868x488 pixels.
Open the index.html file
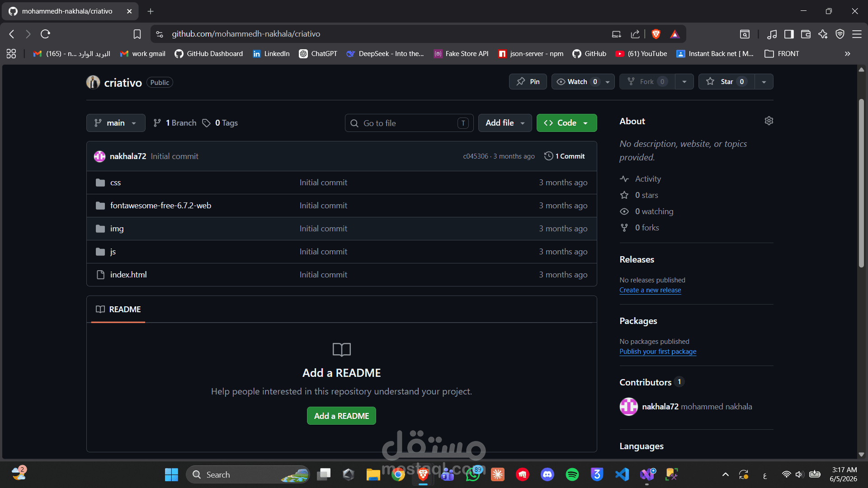(128, 275)
